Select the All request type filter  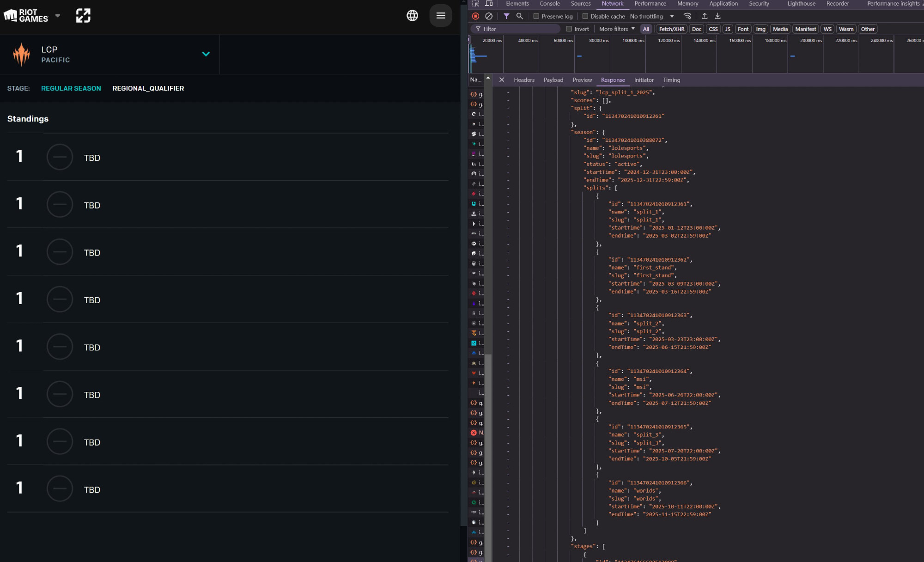646,29
